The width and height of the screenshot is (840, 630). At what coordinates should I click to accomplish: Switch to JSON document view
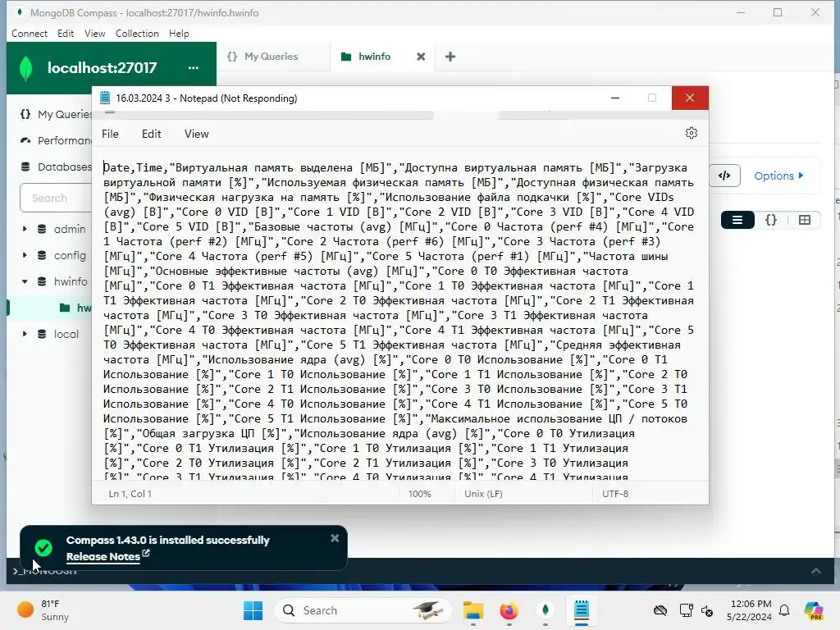tap(771, 220)
